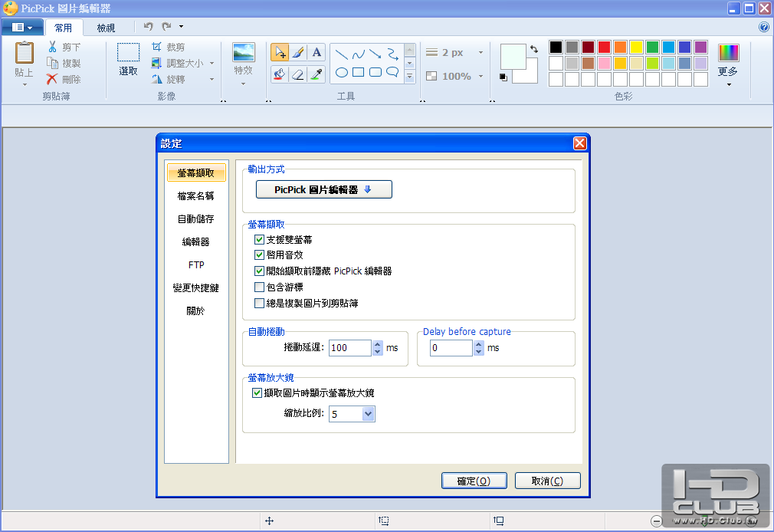Click the Delete red X icon
774x532 pixels.
point(52,79)
